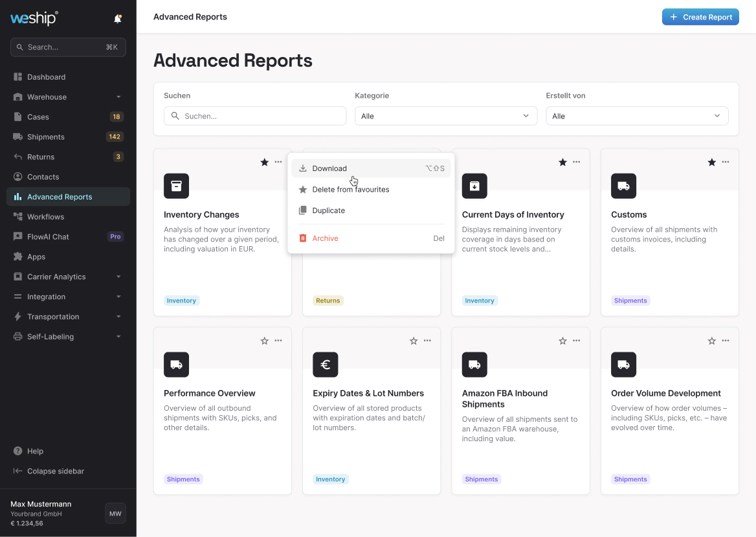Star the Amazon FBA Inbound Shipments report
Image resolution: width=756 pixels, height=537 pixels.
562,341
